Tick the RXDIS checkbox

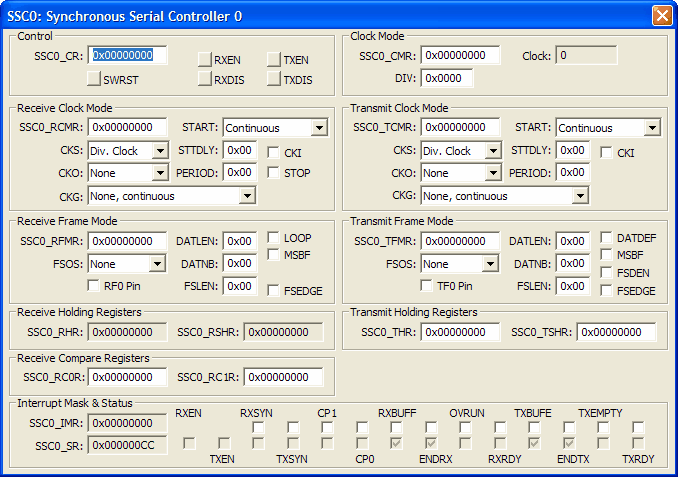205,79
